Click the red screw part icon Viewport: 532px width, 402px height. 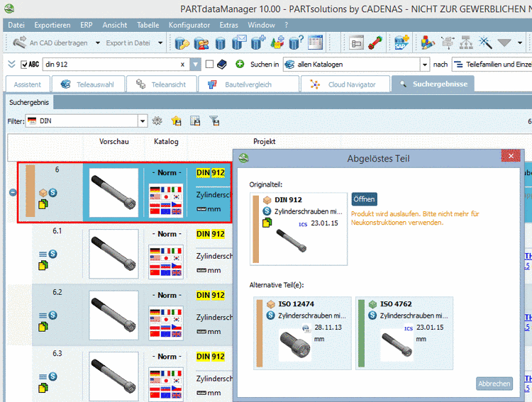point(375,43)
